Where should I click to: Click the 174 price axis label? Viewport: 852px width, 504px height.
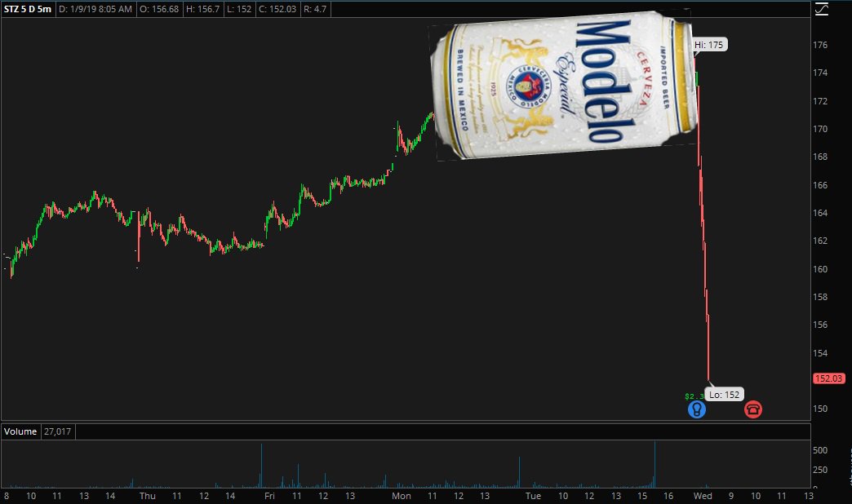tap(820, 73)
